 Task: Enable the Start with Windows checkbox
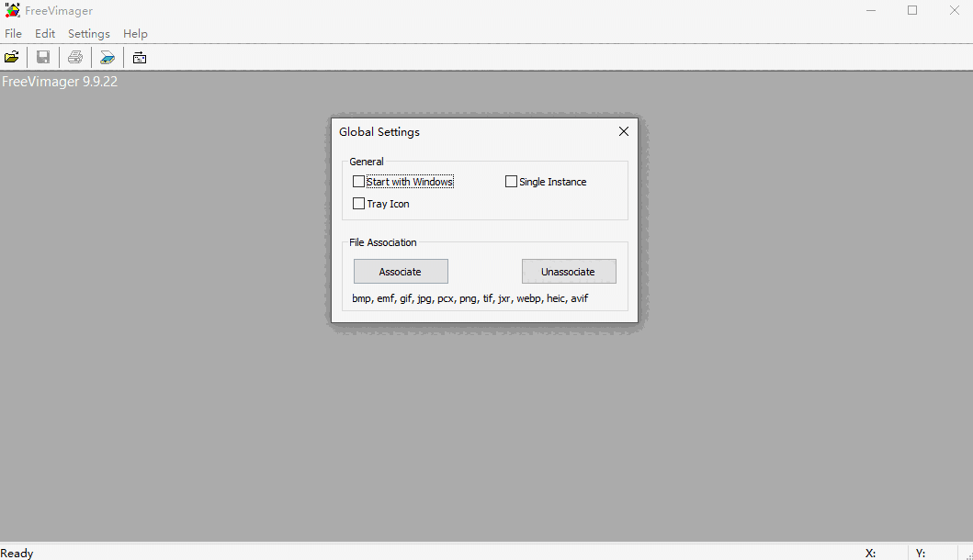358,182
